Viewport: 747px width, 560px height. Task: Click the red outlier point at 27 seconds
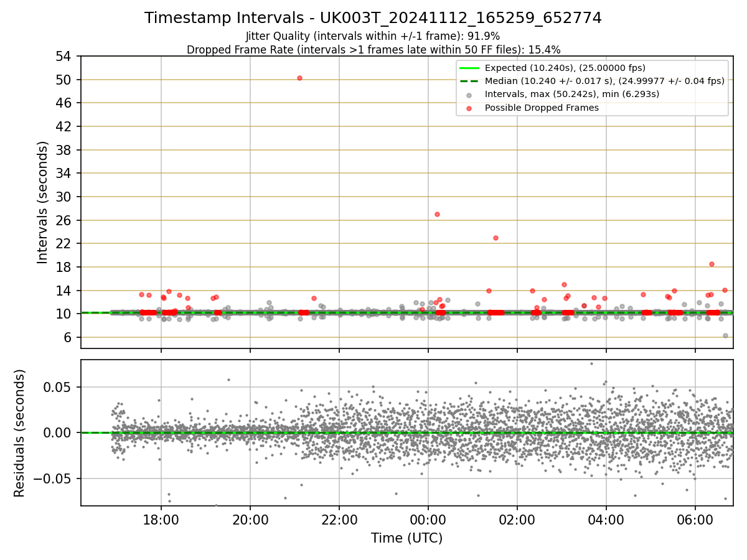tap(437, 214)
